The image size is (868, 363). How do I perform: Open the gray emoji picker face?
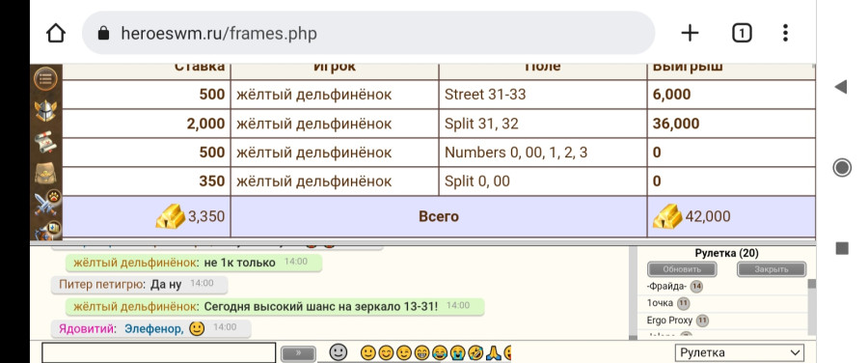[339, 351]
